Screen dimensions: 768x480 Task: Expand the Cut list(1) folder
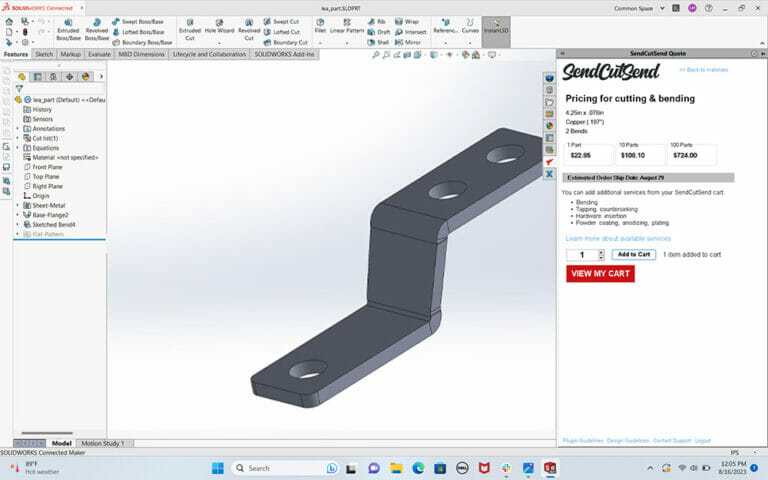click(17, 138)
